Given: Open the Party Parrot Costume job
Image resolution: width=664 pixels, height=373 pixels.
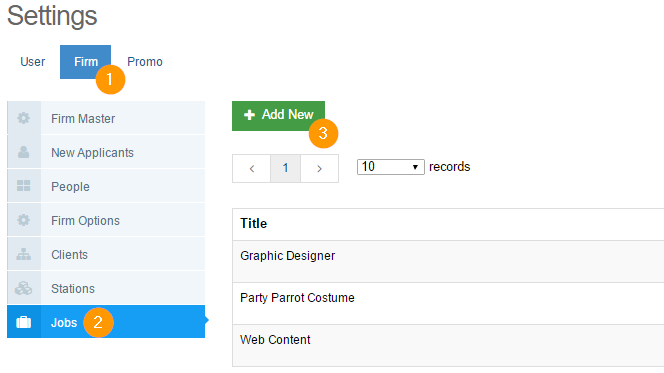Looking at the screenshot, I should [x=448, y=304].
